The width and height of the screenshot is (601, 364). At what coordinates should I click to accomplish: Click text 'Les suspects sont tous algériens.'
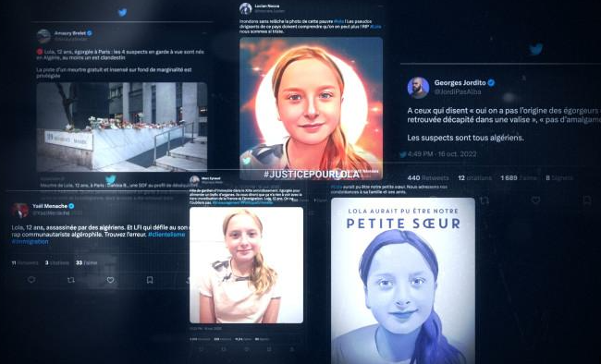[x=465, y=138]
